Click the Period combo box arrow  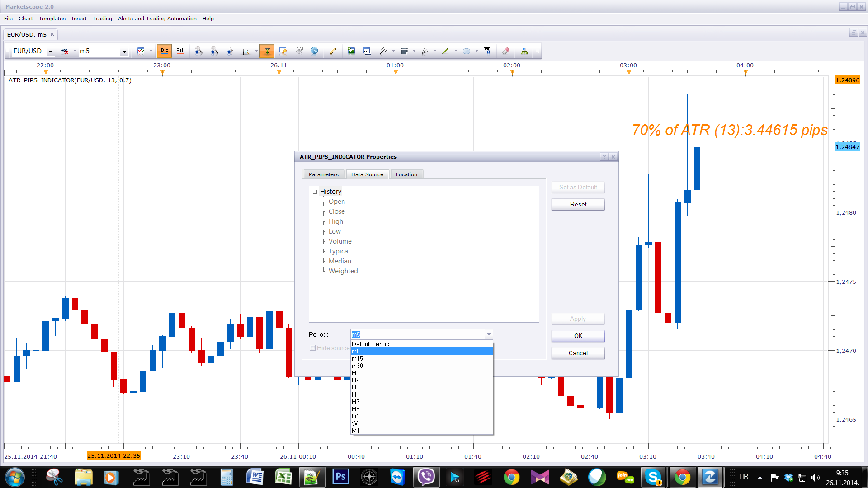coord(489,334)
